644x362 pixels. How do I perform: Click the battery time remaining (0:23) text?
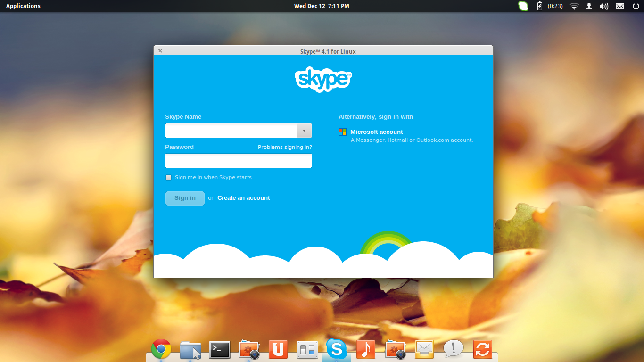[x=555, y=6]
